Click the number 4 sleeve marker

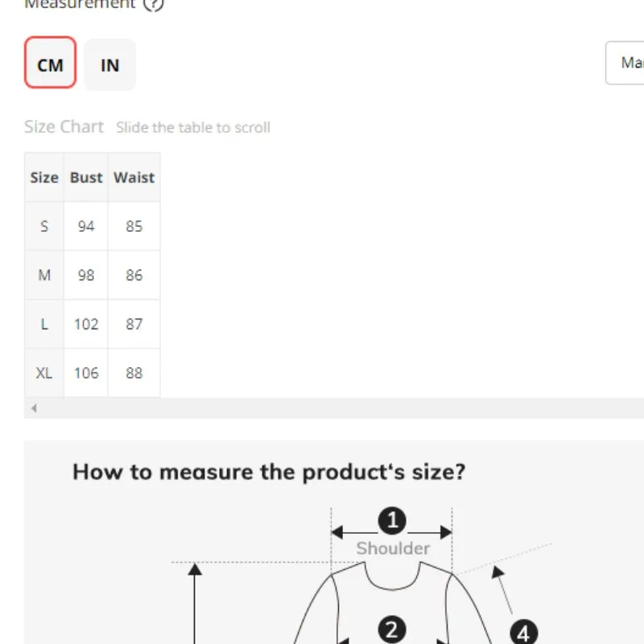(524, 632)
